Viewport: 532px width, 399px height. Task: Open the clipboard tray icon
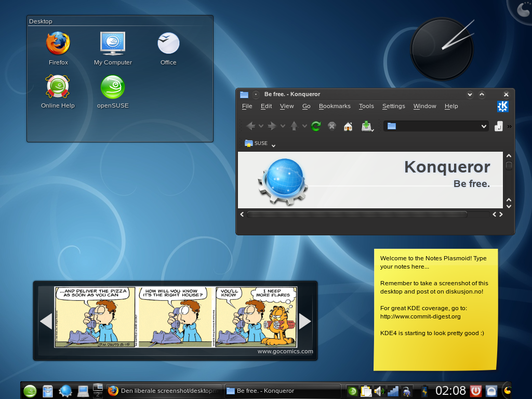click(x=366, y=391)
